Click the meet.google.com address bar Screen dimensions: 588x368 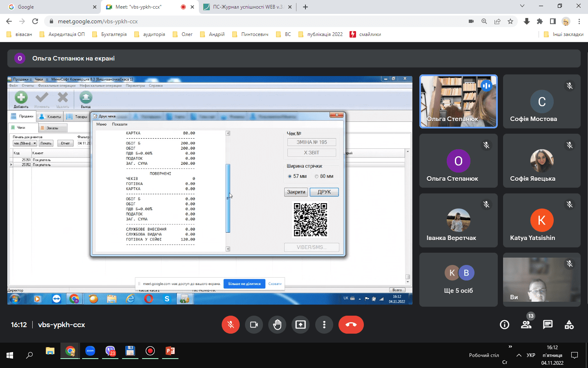tap(245, 21)
